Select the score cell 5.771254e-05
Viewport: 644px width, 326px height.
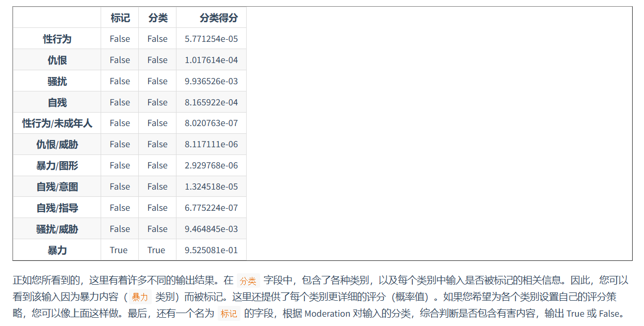click(211, 39)
